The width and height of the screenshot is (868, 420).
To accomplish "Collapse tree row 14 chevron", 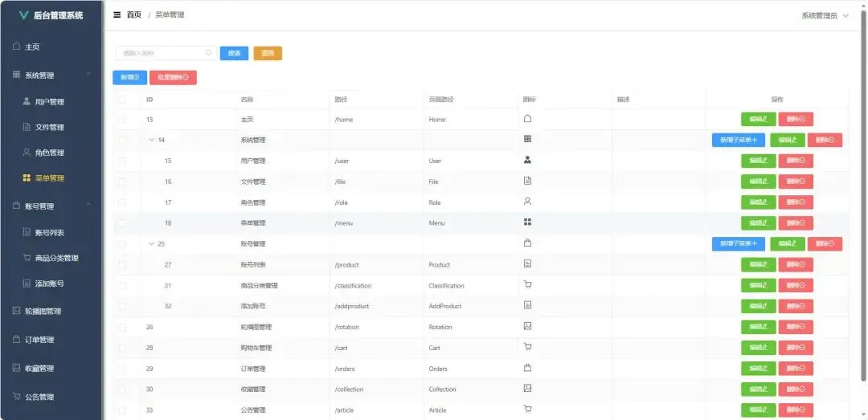I will click(151, 140).
